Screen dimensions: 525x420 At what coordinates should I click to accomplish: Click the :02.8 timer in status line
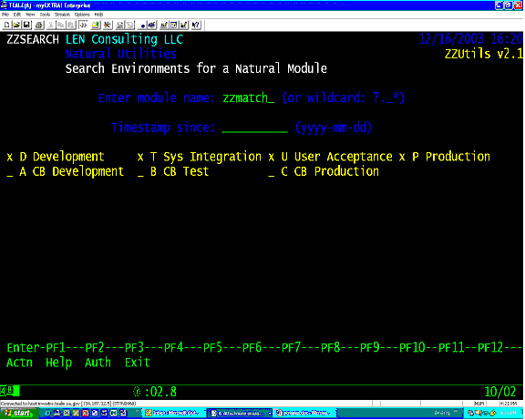[x=160, y=392]
